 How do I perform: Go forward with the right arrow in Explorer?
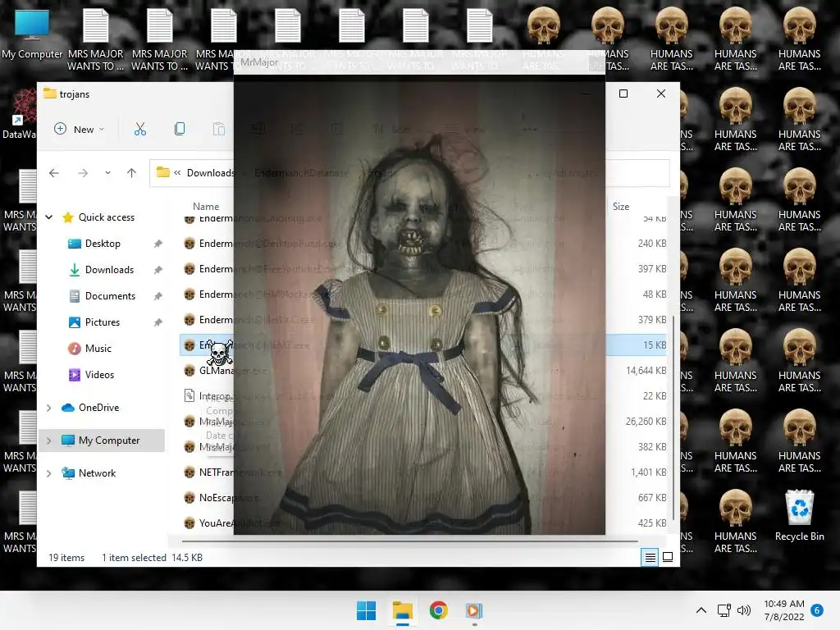(x=83, y=173)
